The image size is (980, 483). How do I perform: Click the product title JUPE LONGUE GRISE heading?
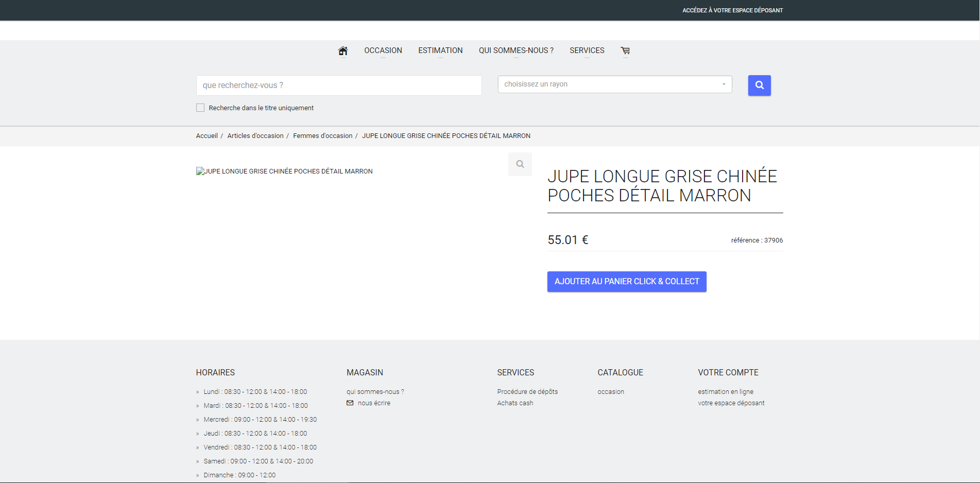pyautogui.click(x=662, y=186)
